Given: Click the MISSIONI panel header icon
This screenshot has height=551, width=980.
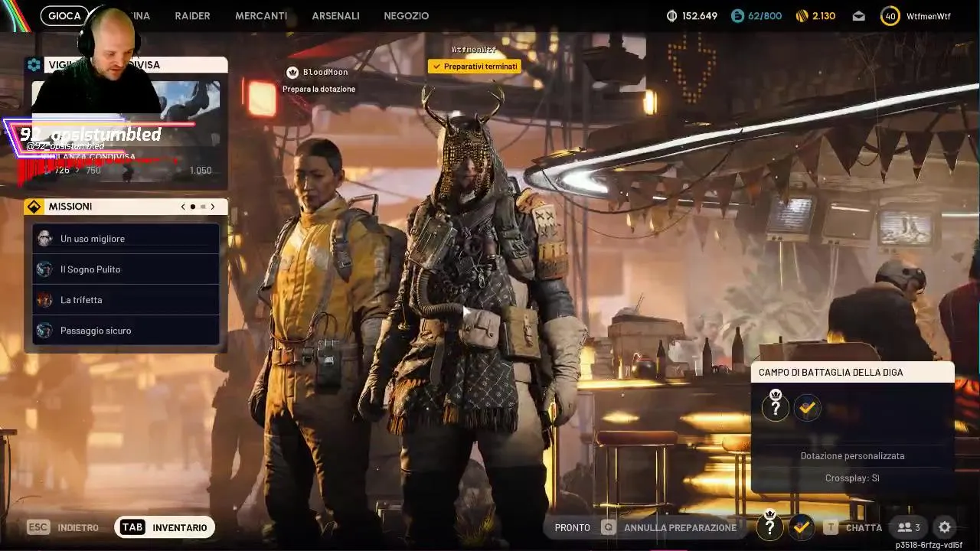Looking at the screenshot, I should coord(33,207).
